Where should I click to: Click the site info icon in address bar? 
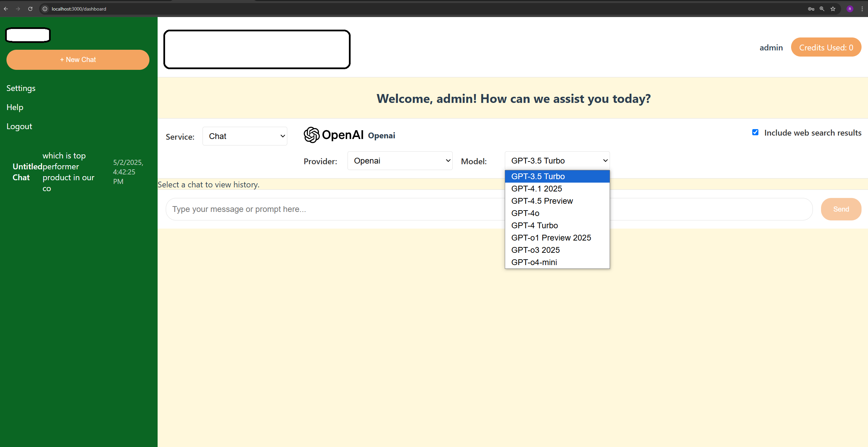45,9
